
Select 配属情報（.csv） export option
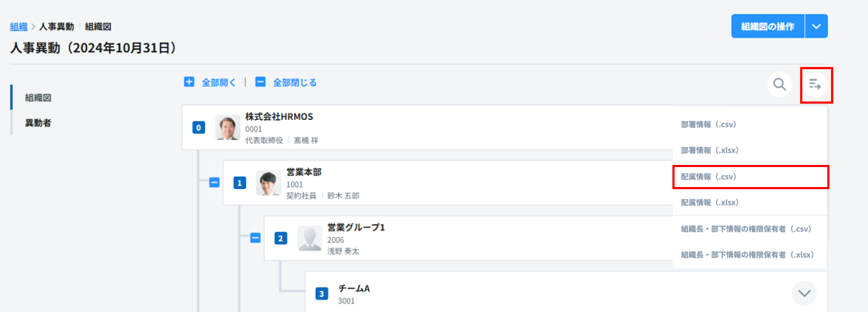pos(709,176)
